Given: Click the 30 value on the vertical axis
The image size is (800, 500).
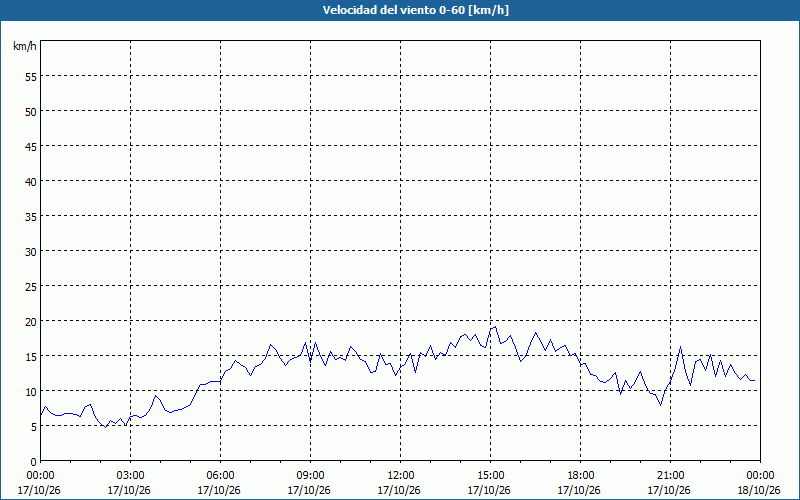Looking at the screenshot, I should 31,252.
